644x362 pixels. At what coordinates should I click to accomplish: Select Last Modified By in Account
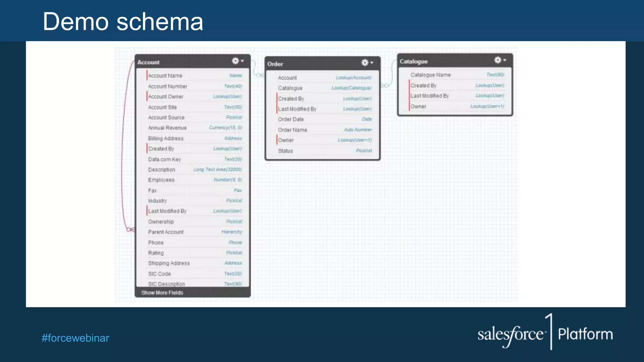(194, 211)
